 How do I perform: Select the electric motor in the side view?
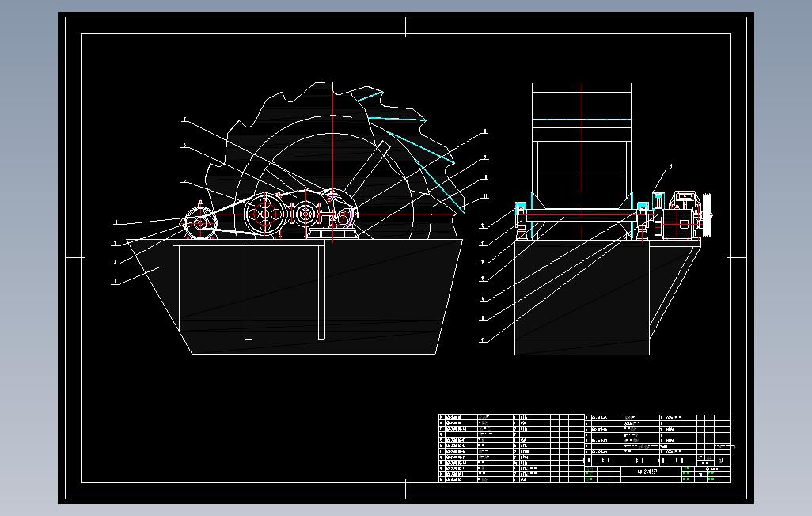click(201, 222)
